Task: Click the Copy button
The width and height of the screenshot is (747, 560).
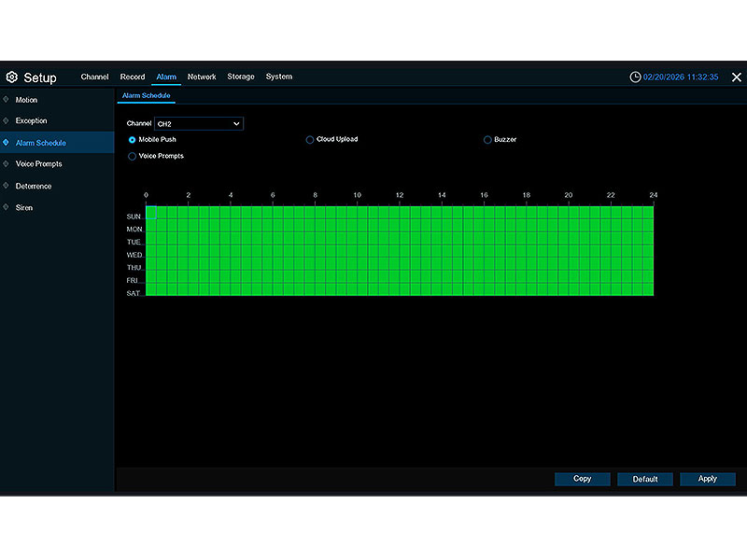Action: (582, 479)
